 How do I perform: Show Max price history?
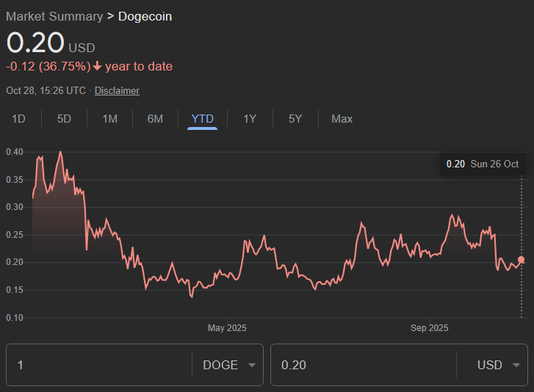[x=342, y=118]
